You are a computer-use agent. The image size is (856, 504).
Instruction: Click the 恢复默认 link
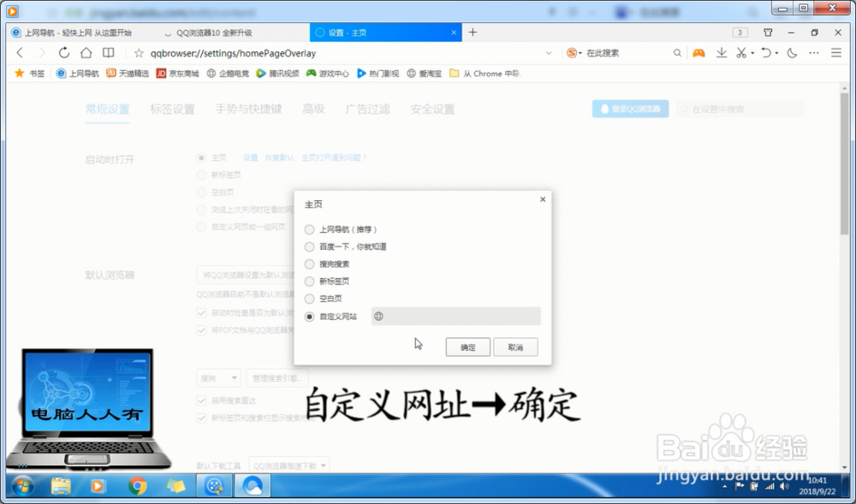click(280, 157)
